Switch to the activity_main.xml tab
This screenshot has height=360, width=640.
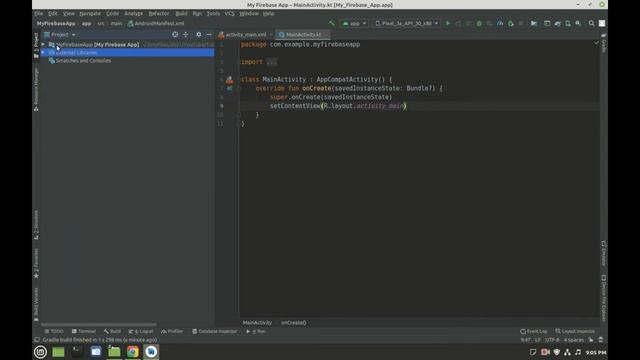(245, 35)
